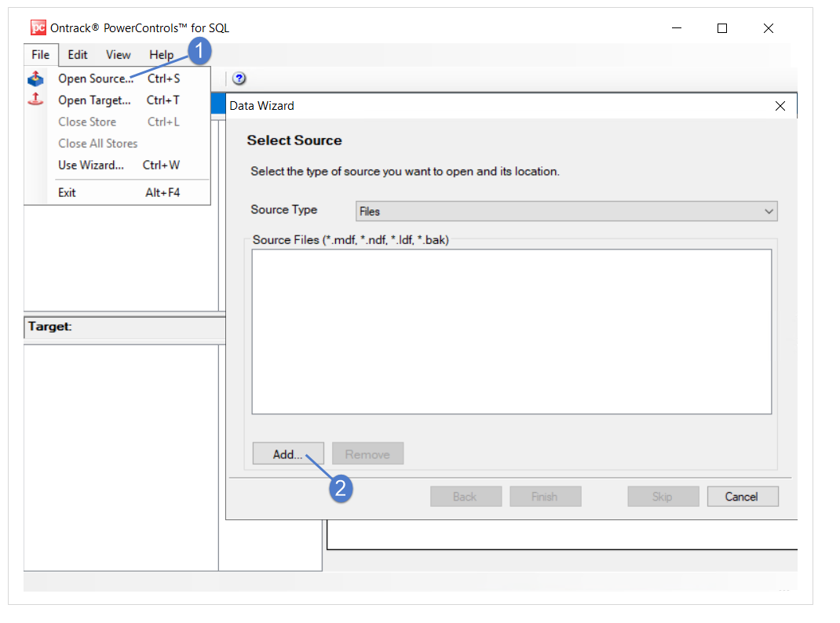Image resolution: width=840 pixels, height=623 pixels.
Task: Choose Exit from the File menu
Action: pos(118,193)
